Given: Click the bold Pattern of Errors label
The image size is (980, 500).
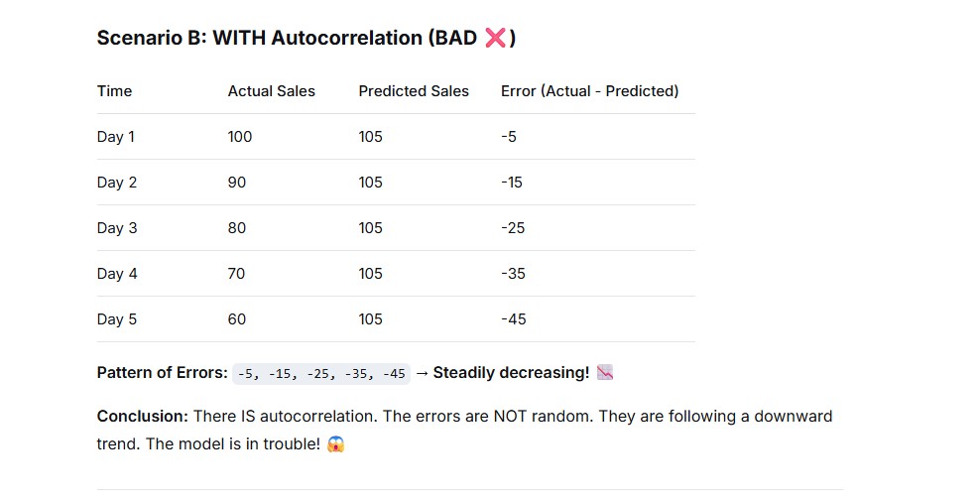Looking at the screenshot, I should 163,372.
